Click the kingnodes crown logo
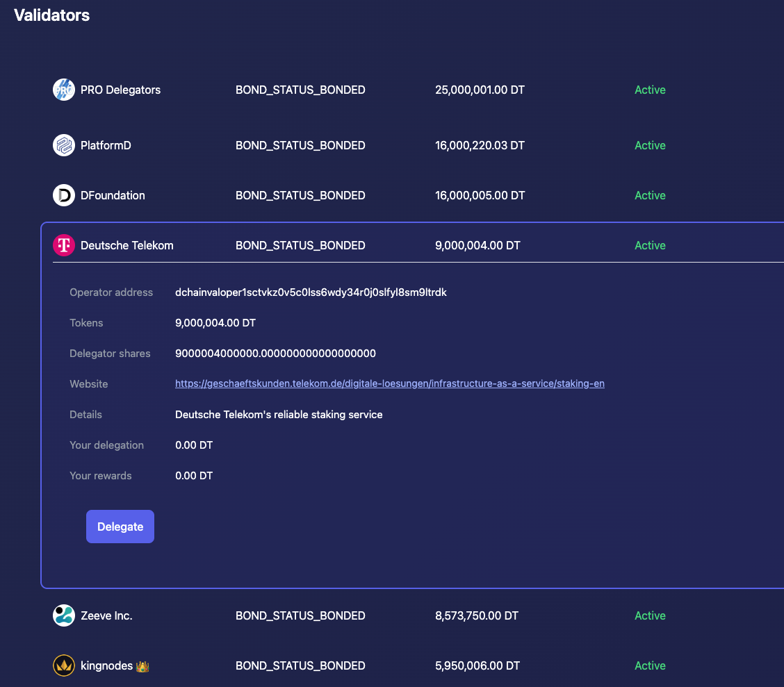Viewport: 784px width, 687px height. [63, 665]
